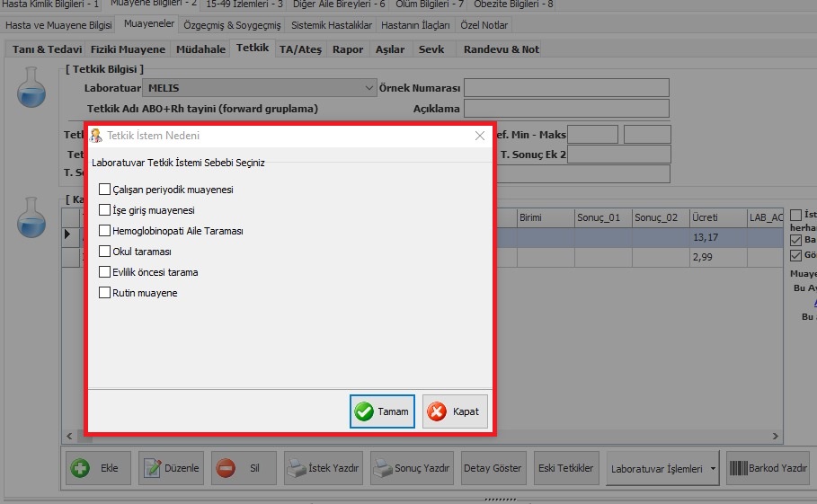
Task: Tick the Rutin muayene checkbox
Action: [x=105, y=293]
